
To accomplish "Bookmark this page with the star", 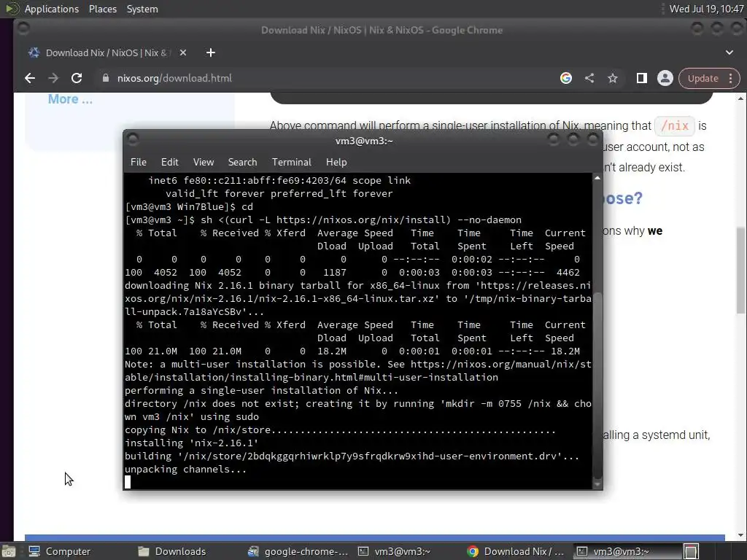I will point(613,78).
